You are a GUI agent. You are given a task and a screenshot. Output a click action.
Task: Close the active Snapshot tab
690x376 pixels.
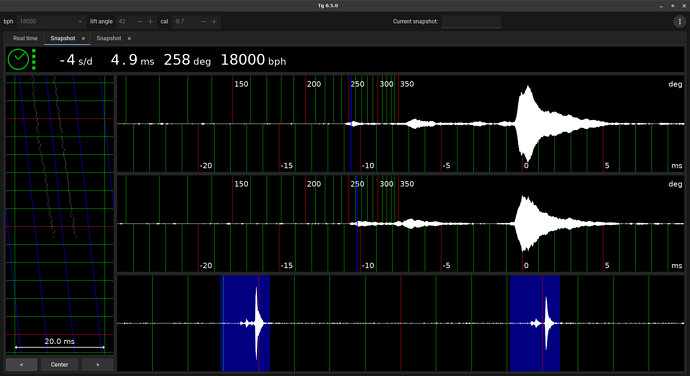click(83, 39)
